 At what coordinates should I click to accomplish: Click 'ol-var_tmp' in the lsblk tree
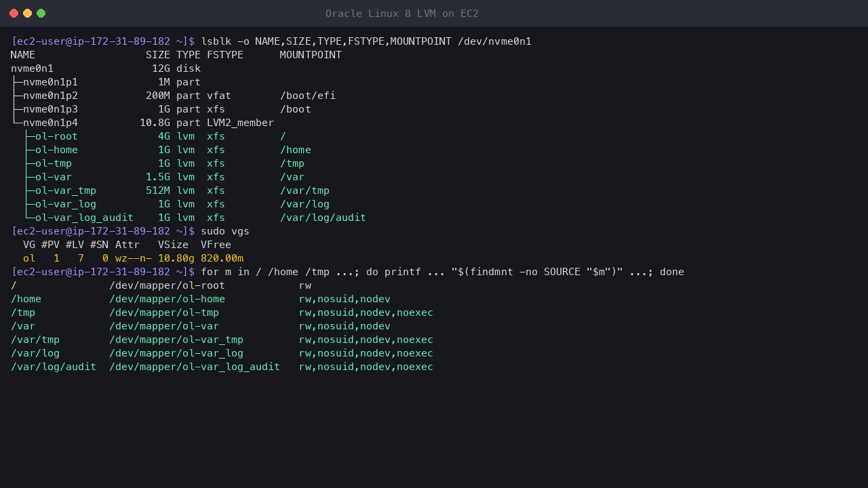pyautogui.click(x=66, y=190)
